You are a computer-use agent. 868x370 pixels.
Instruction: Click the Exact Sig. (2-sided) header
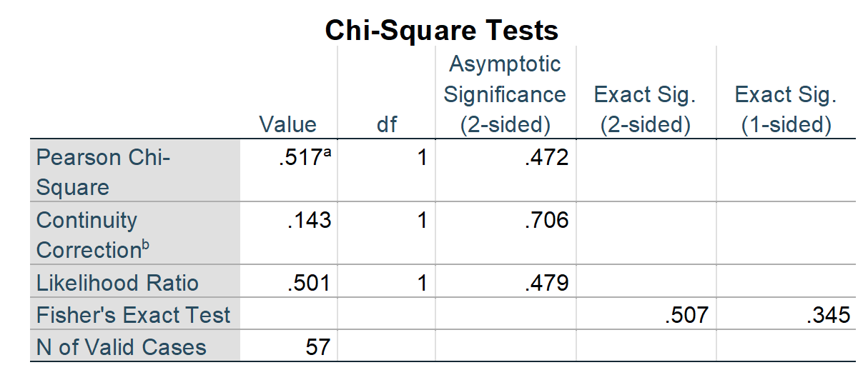(645, 109)
